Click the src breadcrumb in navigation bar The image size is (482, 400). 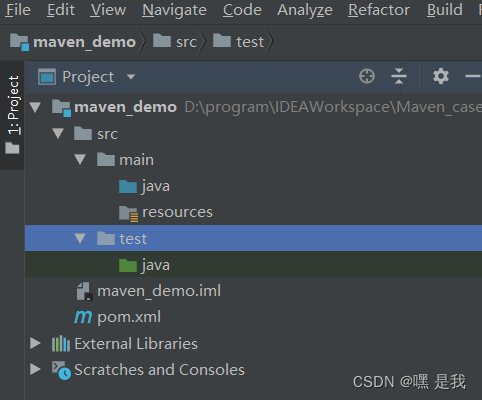click(x=175, y=42)
